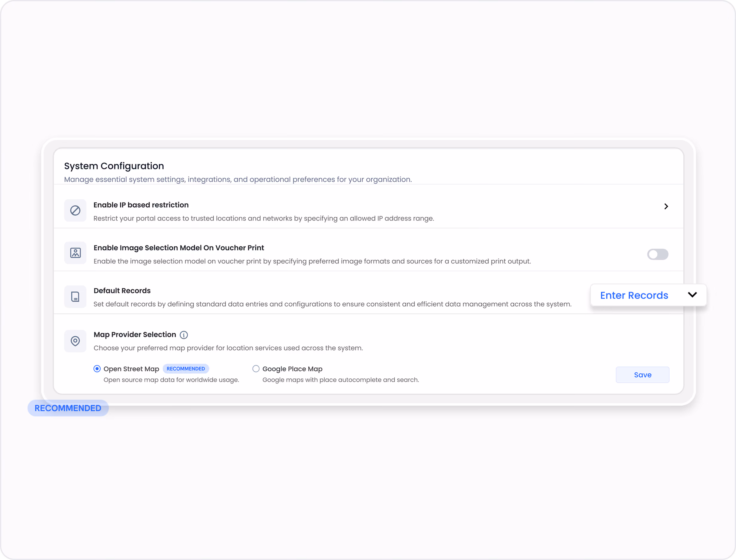Click the Google Place Map label
736x560 pixels.
coord(292,369)
